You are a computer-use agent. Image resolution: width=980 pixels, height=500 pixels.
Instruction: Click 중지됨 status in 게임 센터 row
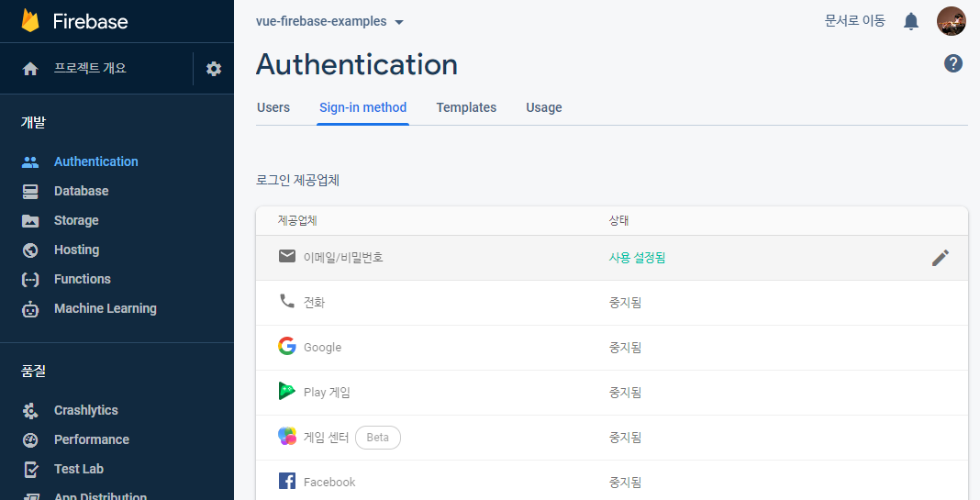pyautogui.click(x=625, y=438)
